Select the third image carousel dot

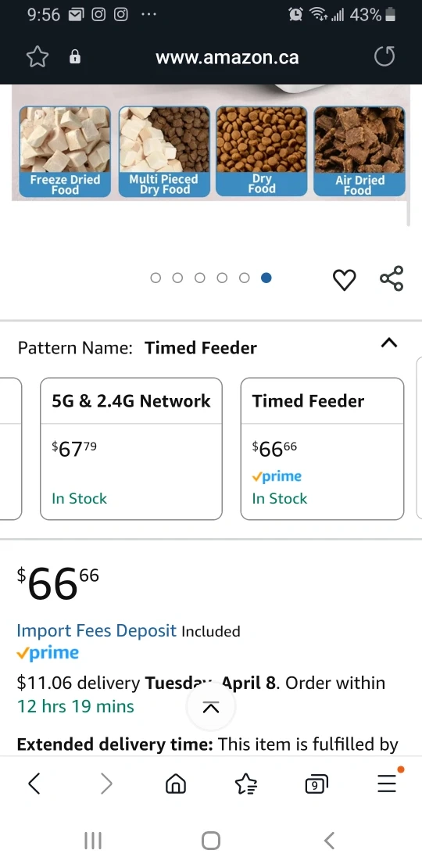point(199,278)
